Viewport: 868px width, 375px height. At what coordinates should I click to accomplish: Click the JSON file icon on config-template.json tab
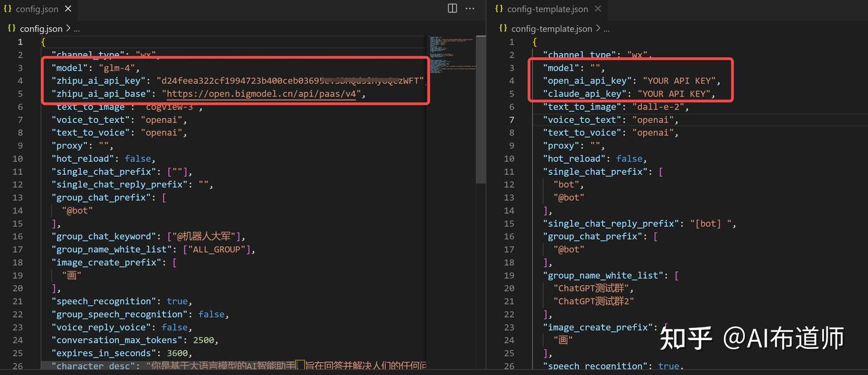[x=499, y=9]
